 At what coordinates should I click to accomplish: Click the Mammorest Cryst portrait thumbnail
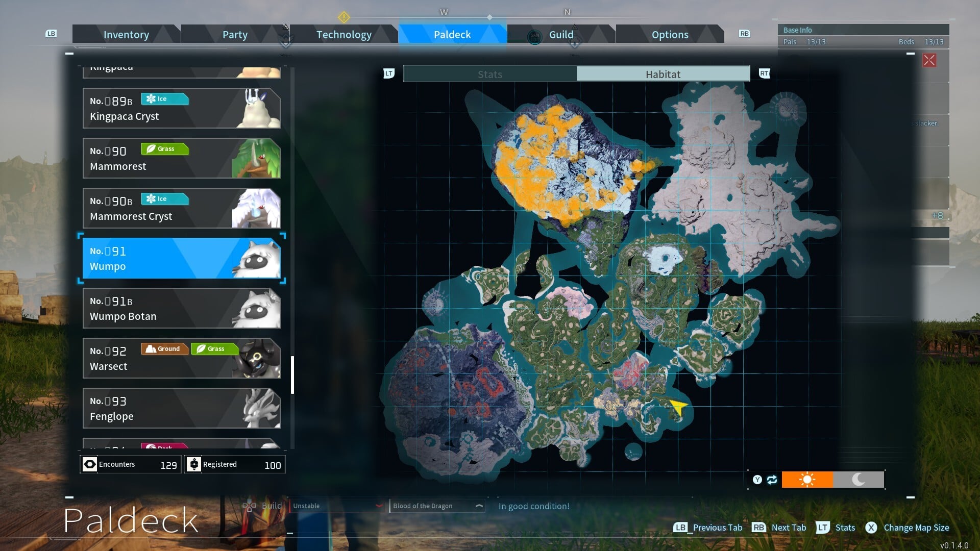pyautogui.click(x=257, y=208)
